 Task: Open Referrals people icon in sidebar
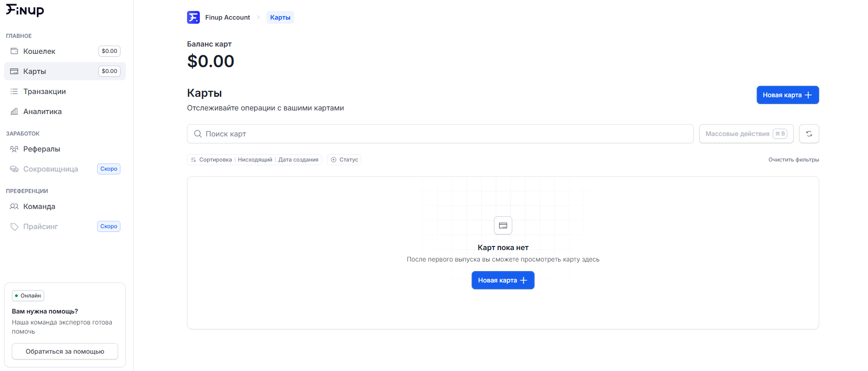click(14, 149)
